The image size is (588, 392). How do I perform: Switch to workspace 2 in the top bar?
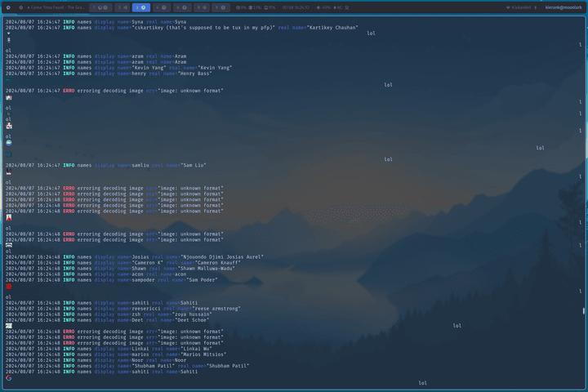121,7
